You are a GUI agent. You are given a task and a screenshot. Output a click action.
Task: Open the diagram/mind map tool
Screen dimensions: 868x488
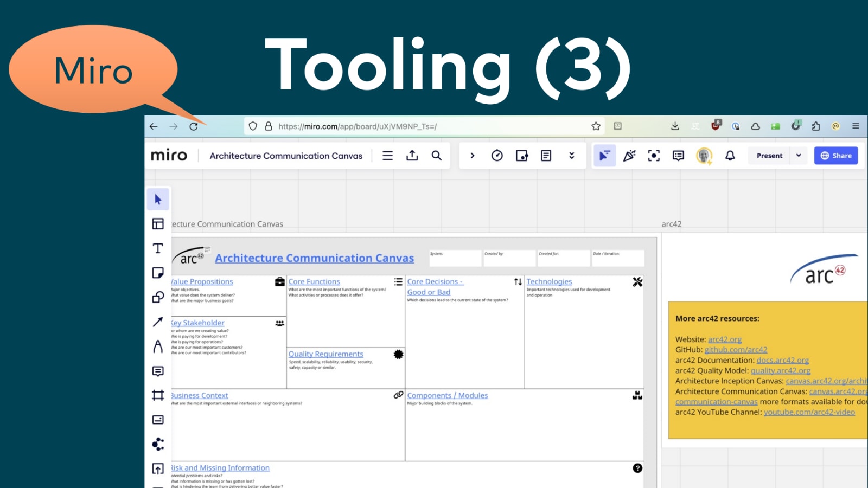coord(158,444)
